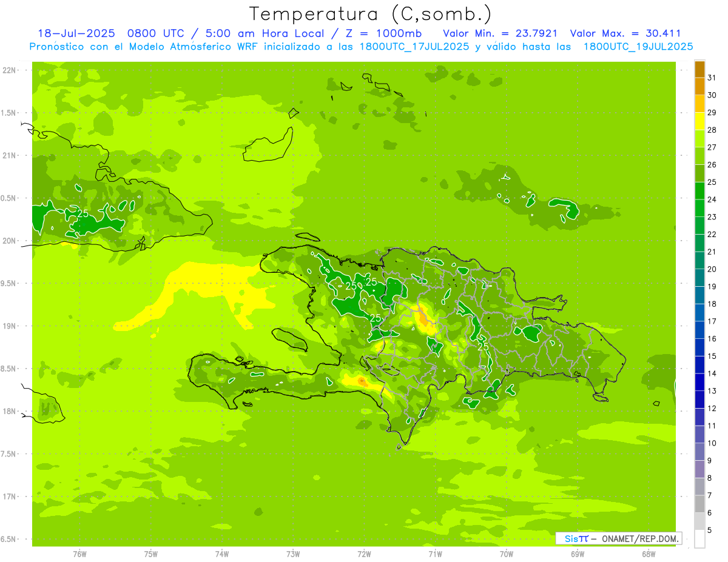Screen dimensions: 728x562
Task: Click the "20N" latitude label
Action: coord(10,241)
